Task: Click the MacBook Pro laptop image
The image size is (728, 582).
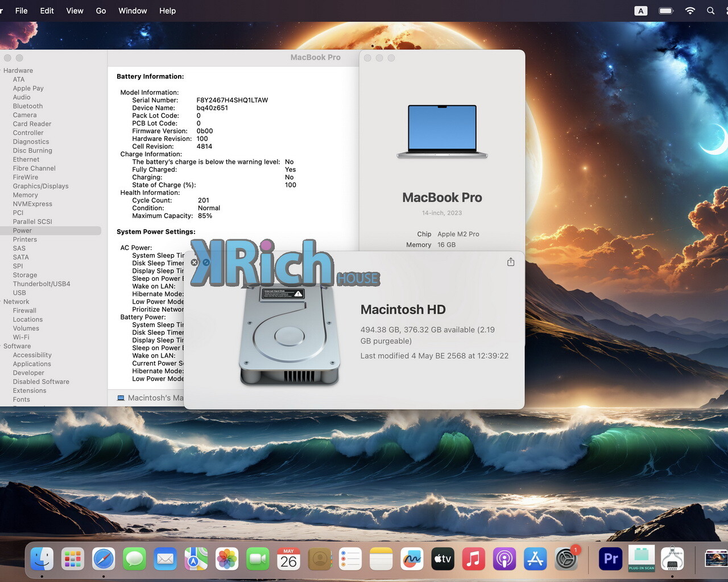Action: [442, 131]
